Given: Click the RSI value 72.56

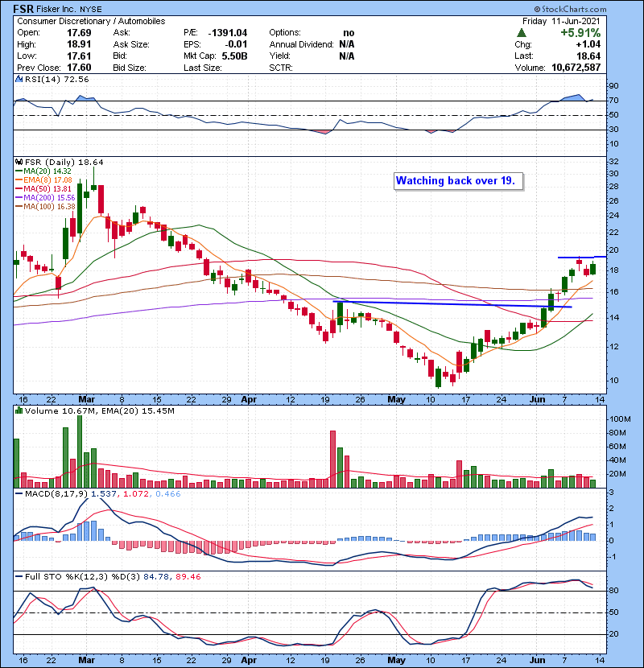Looking at the screenshot, I should (77, 79).
